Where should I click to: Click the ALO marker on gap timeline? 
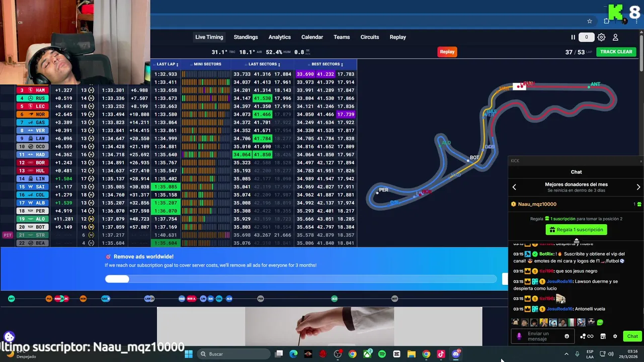pyautogui.click(x=334, y=299)
